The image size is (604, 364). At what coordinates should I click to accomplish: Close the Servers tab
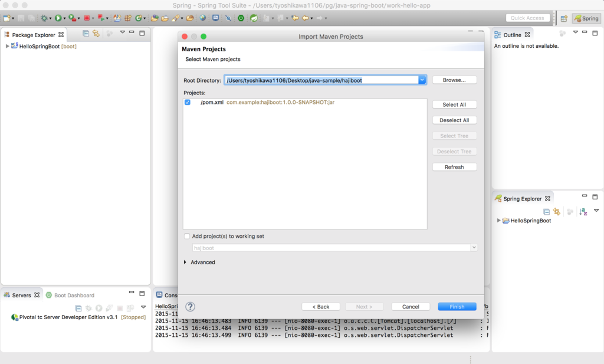tap(37, 294)
